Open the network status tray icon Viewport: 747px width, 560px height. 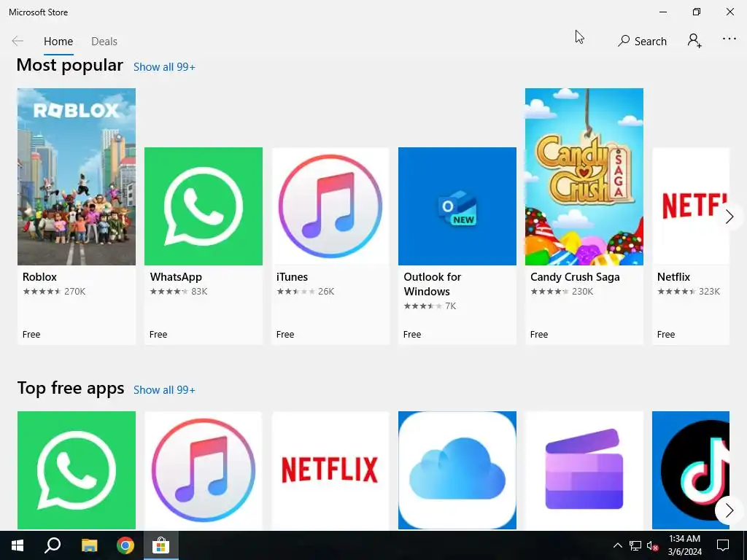[635, 545]
